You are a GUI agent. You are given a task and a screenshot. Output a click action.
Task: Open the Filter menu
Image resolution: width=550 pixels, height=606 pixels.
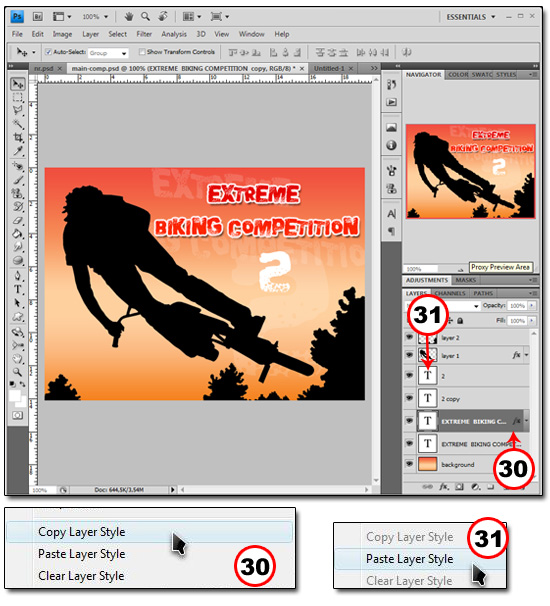click(x=144, y=34)
